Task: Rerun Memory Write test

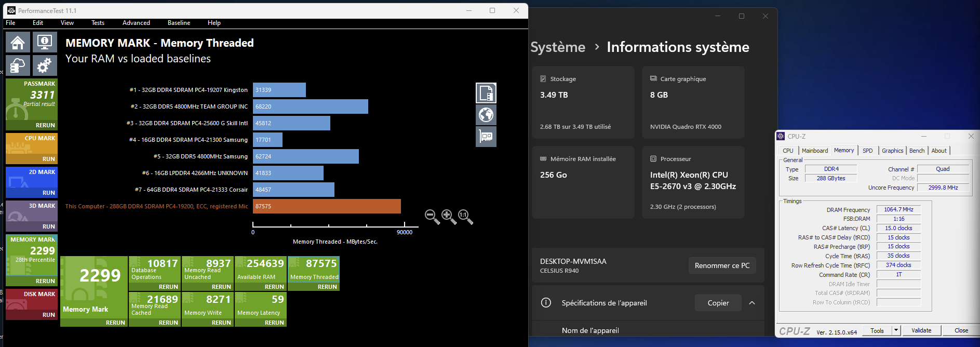Action: point(221,323)
